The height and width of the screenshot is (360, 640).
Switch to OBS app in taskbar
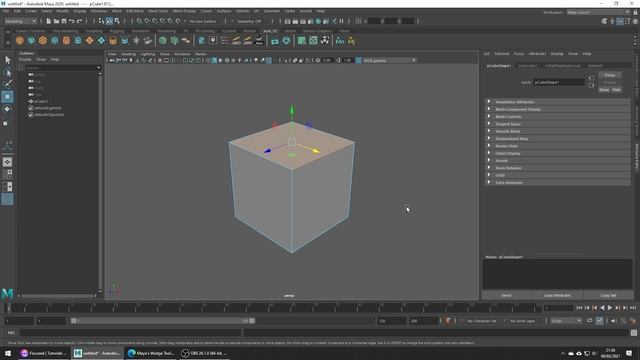(204, 353)
